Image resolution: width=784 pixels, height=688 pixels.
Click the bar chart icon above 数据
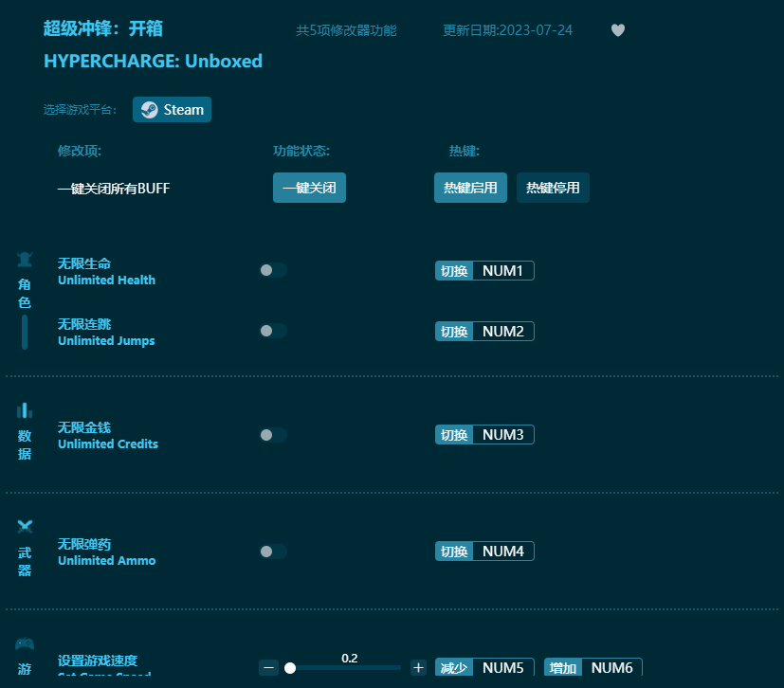pyautogui.click(x=24, y=408)
